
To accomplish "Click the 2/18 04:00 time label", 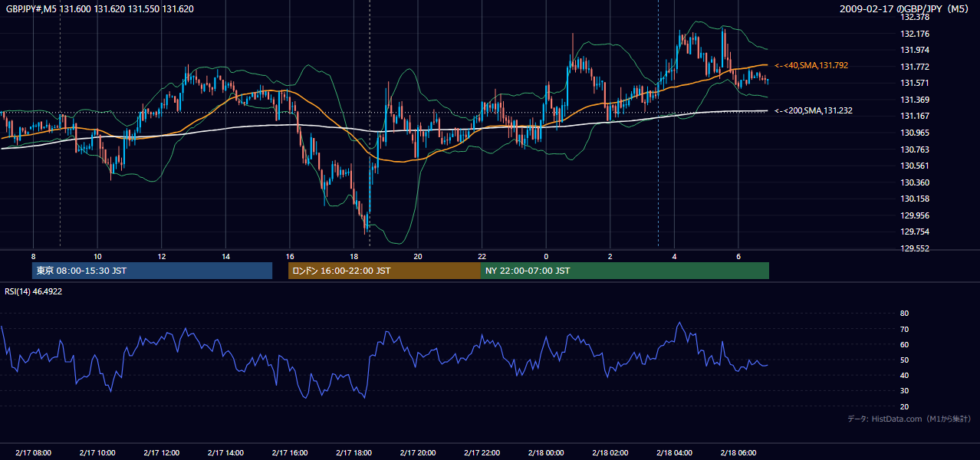I will [673, 452].
